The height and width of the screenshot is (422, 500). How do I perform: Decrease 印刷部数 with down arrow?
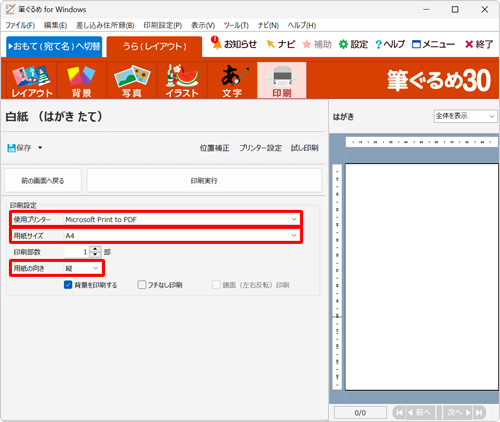pyautogui.click(x=95, y=255)
